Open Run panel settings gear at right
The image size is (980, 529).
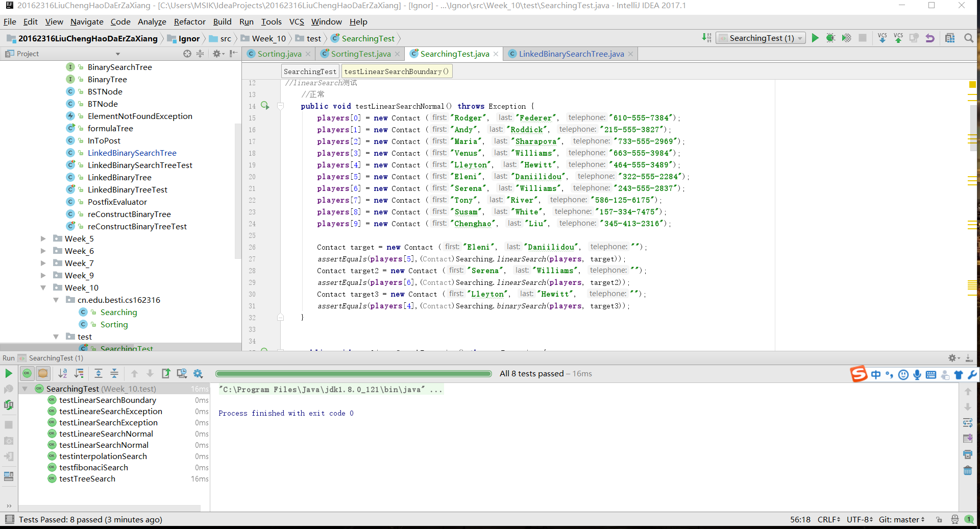953,358
